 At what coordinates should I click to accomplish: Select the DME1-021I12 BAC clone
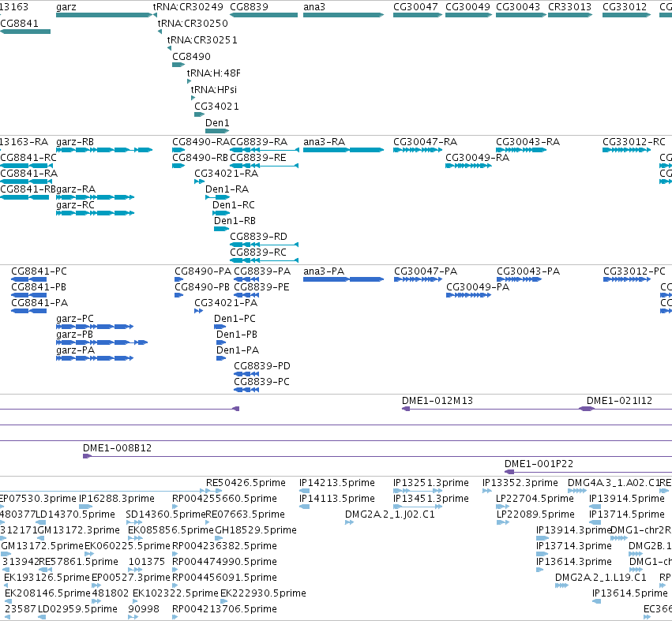[x=625, y=409]
